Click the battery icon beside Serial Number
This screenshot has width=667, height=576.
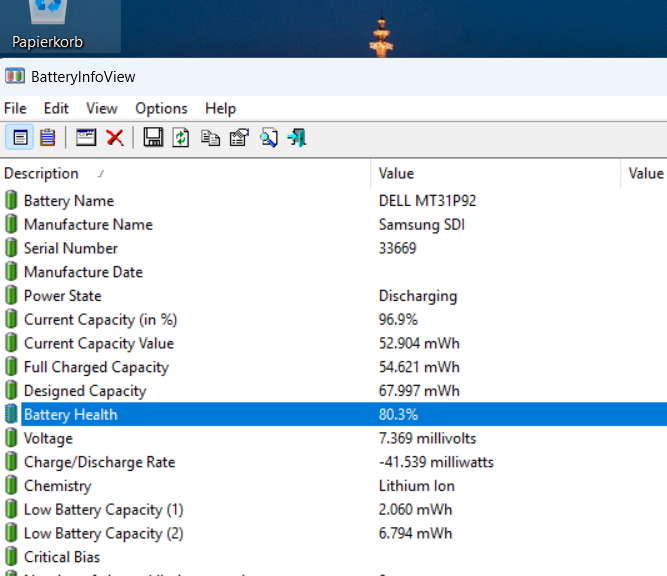click(11, 248)
